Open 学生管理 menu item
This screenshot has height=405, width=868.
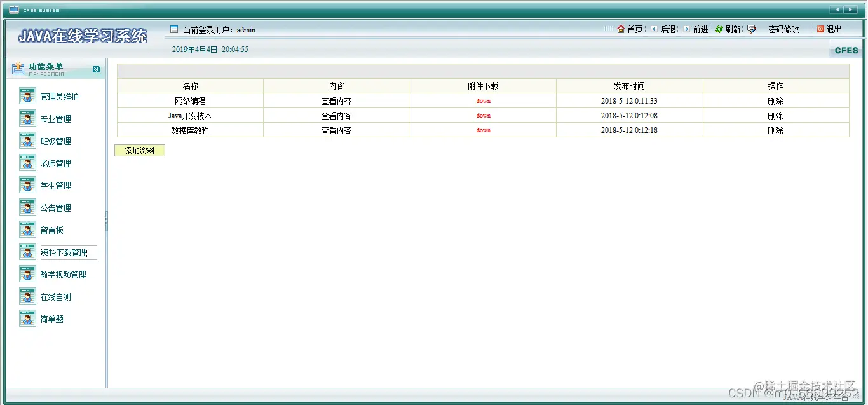point(56,186)
